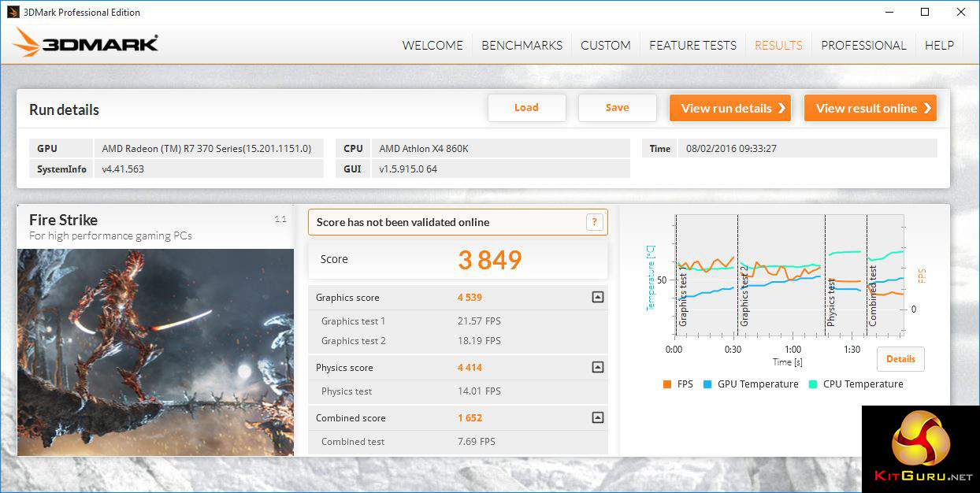Click the CPU name AMD Athlon X4 860K
This screenshot has width=980, height=493.
(x=424, y=148)
